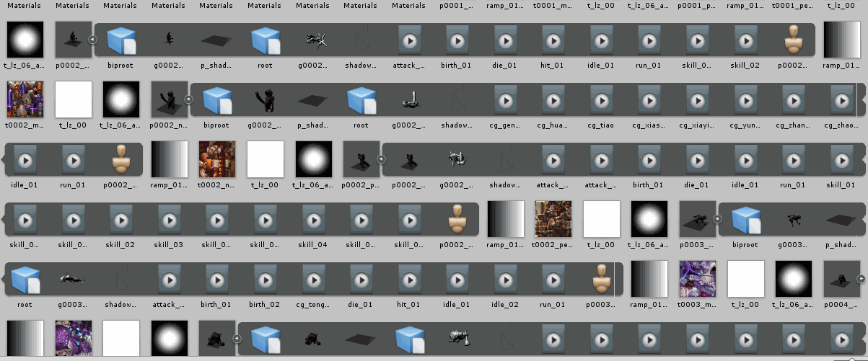Image resolution: width=868 pixels, height=361 pixels.
Task: Select the skill_02 clip beside skill_03
Action: tap(120, 219)
